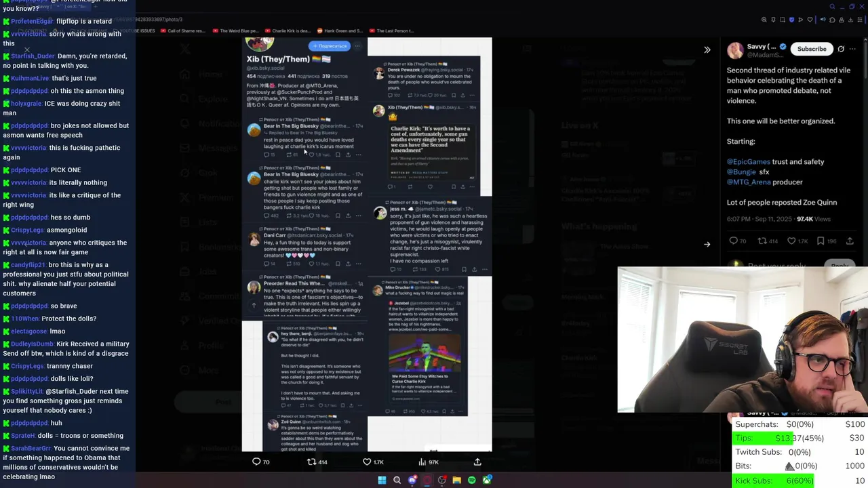Click chat username SprateH
This screenshot has width=868, height=488.
coord(23,436)
